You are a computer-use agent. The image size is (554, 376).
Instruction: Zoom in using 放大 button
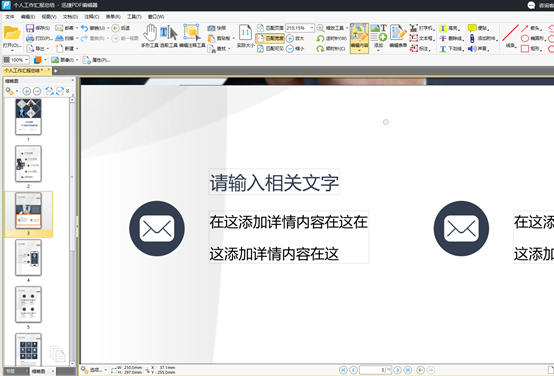click(295, 38)
